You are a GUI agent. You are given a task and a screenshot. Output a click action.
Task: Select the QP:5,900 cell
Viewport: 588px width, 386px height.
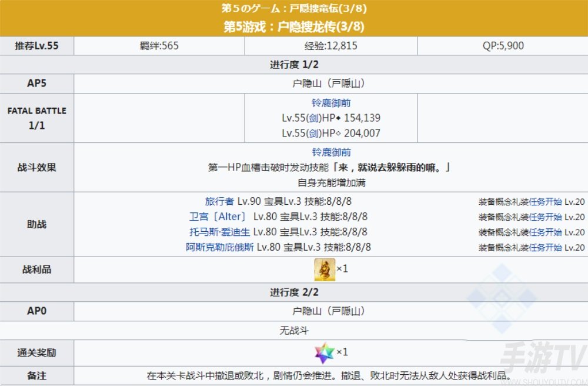tap(503, 46)
